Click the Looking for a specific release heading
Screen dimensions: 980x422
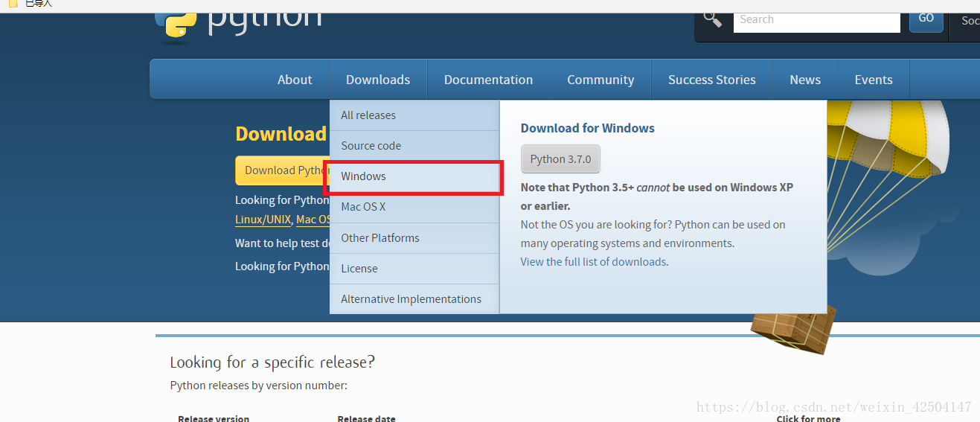[272, 362]
